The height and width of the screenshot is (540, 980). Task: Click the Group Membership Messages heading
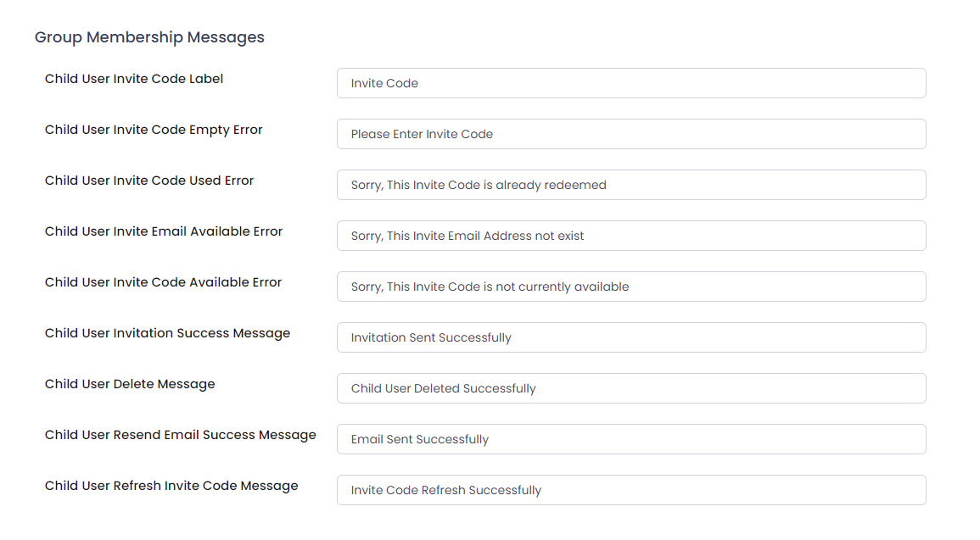tap(149, 37)
